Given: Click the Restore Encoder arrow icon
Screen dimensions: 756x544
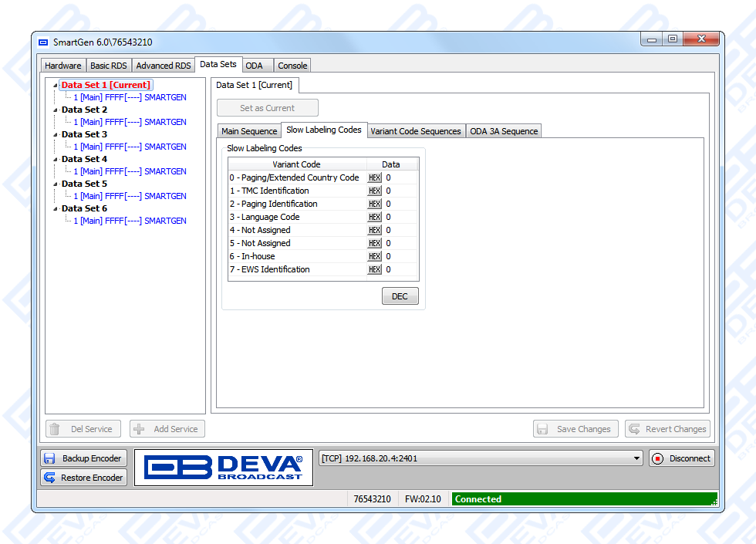Looking at the screenshot, I should pyautogui.click(x=50, y=478).
